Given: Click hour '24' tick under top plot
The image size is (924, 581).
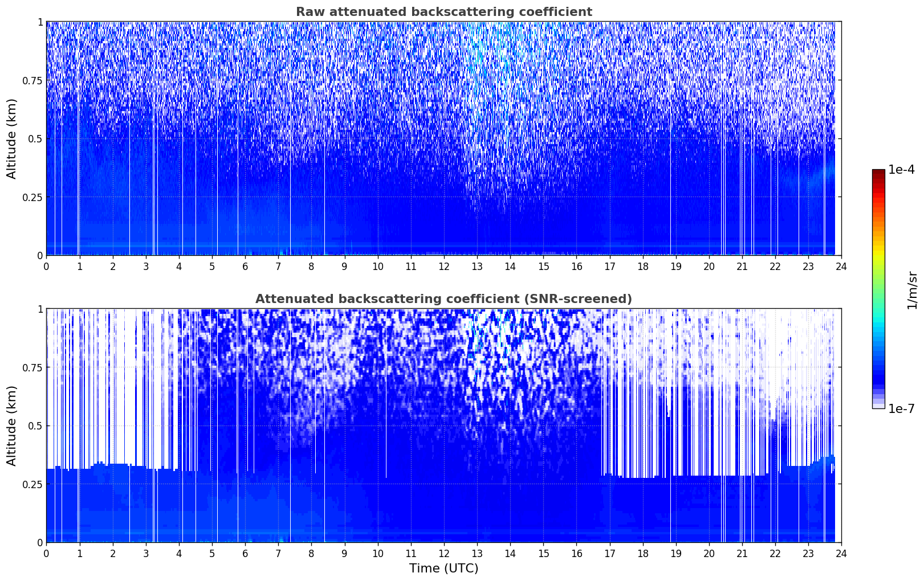Looking at the screenshot, I should pyautogui.click(x=841, y=266).
